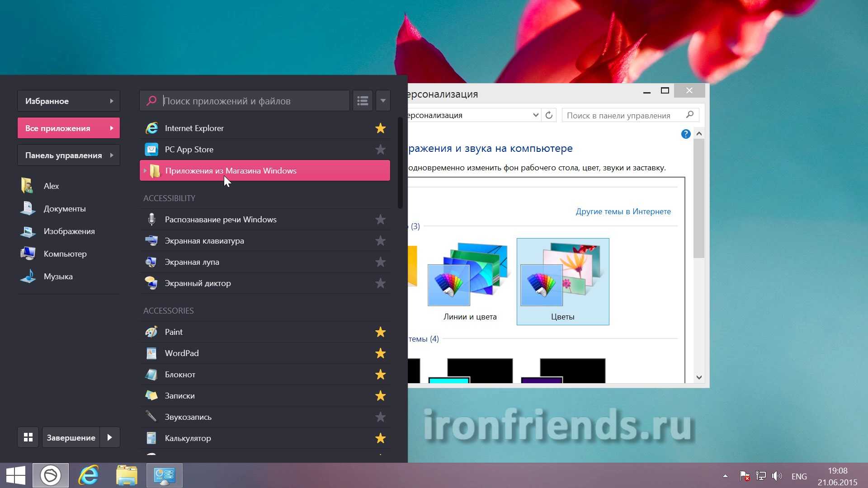Click the refresh button in Персонализация address bar
The image size is (868, 488).
(x=549, y=115)
